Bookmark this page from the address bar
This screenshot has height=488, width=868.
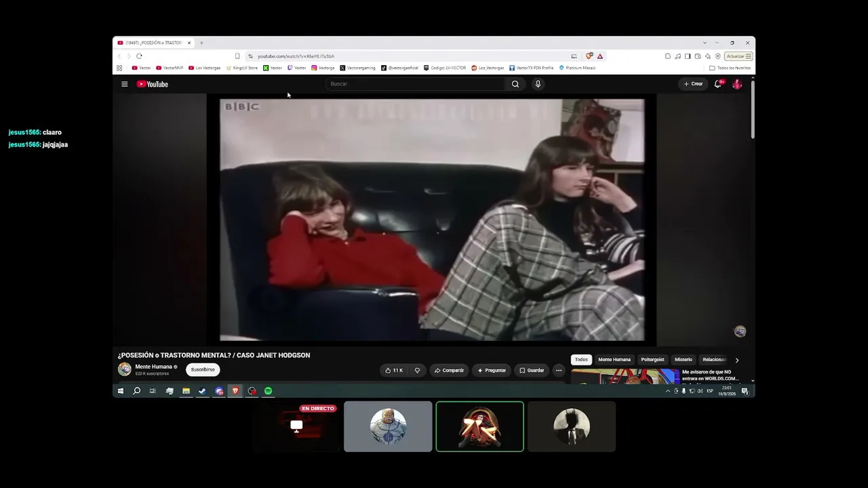click(237, 56)
